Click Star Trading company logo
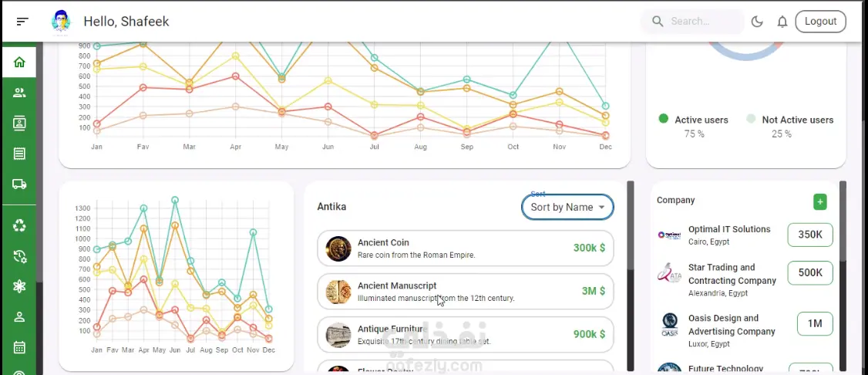 [x=669, y=273]
